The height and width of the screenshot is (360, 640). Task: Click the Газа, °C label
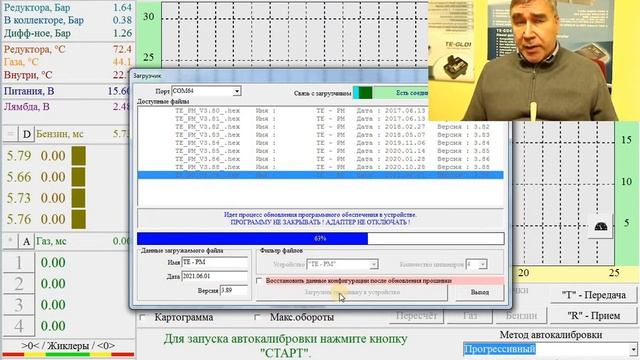click(x=21, y=62)
